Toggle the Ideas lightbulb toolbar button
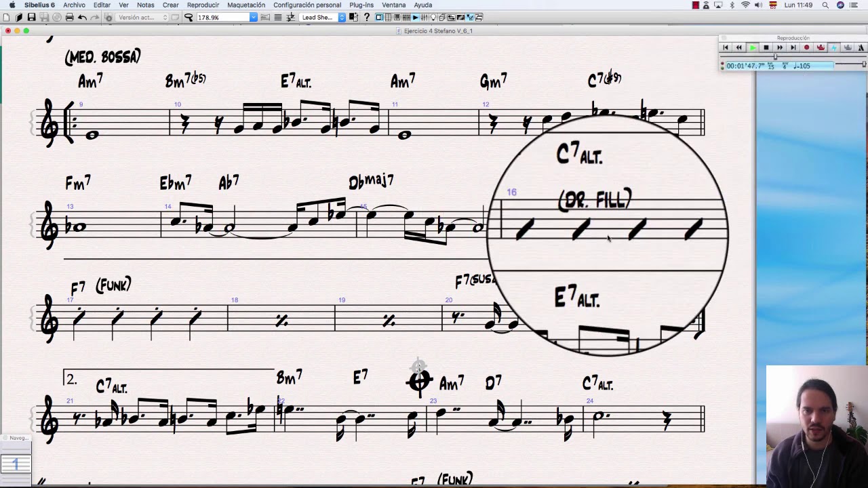 (433, 17)
